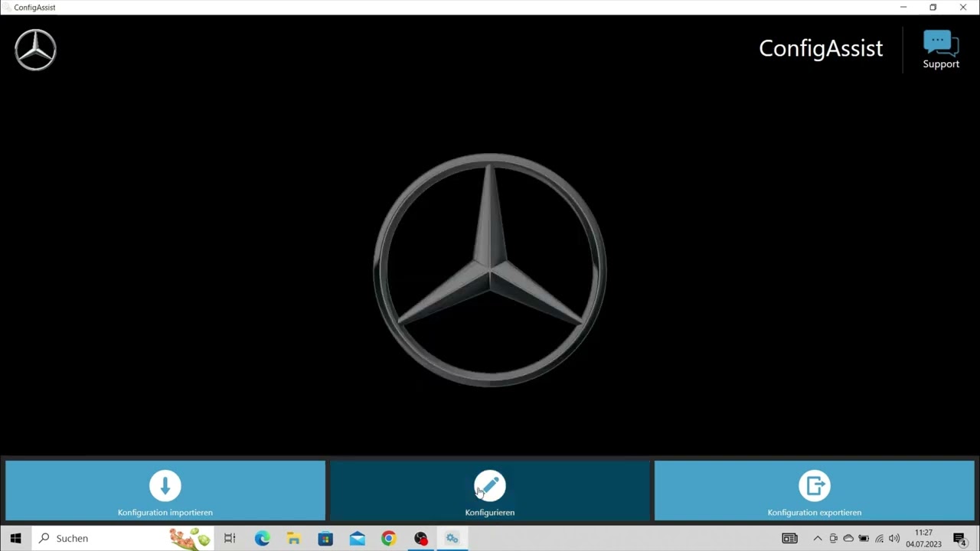Open File Explorer from the taskbar
Viewport: 980px width, 551px height.
pyautogui.click(x=294, y=539)
